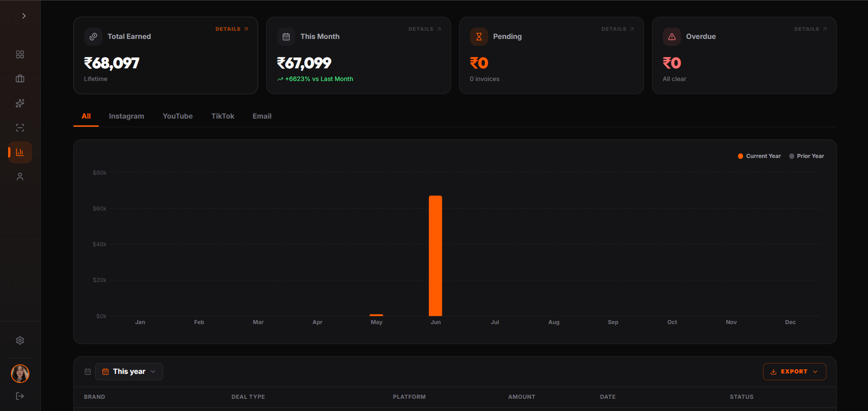
Task: Open the person profile icon in sidebar
Action: 20,177
